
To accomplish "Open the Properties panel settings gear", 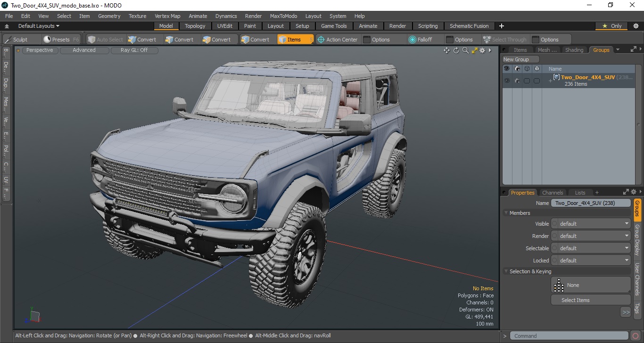I will click(634, 192).
